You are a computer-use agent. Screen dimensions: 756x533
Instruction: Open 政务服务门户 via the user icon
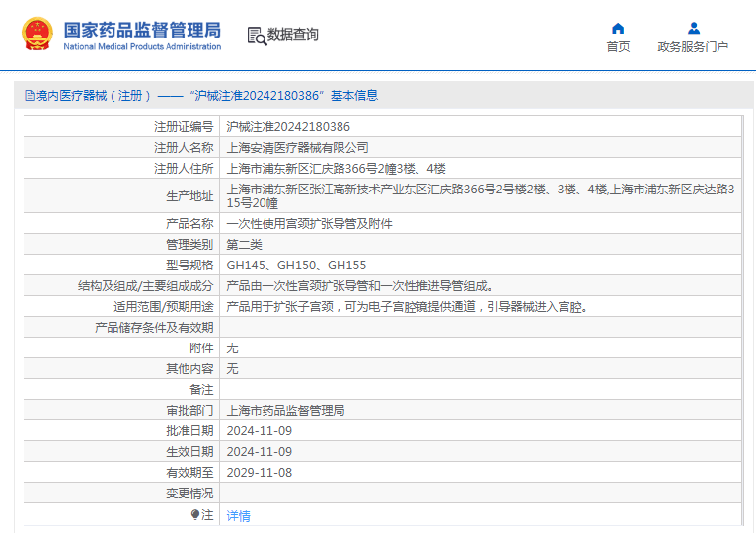click(693, 28)
